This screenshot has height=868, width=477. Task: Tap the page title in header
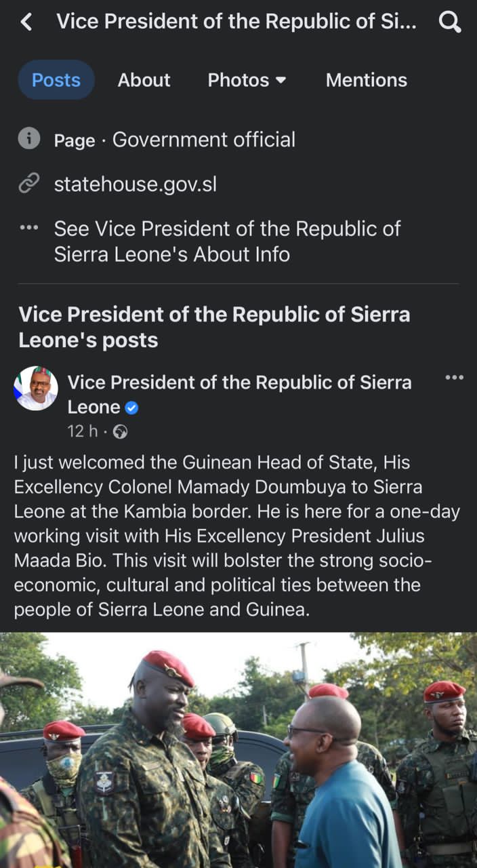click(236, 22)
